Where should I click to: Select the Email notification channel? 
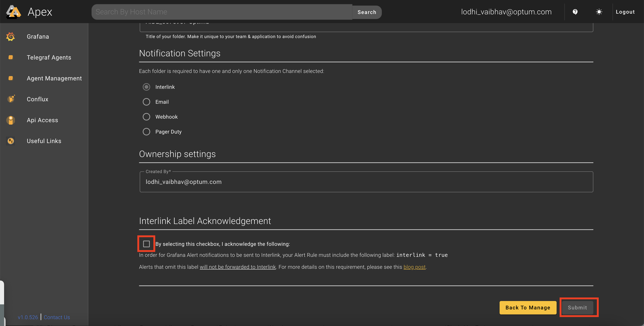(x=146, y=102)
